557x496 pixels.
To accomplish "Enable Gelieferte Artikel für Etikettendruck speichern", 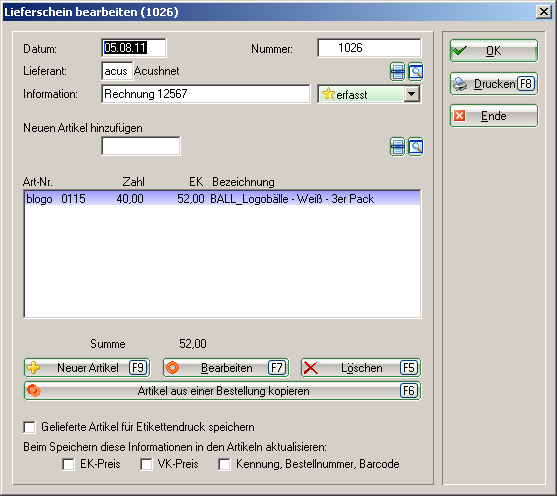I will coord(29,427).
